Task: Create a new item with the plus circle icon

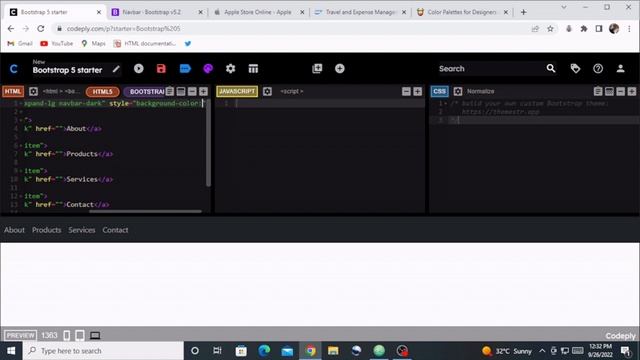Action: point(340,69)
